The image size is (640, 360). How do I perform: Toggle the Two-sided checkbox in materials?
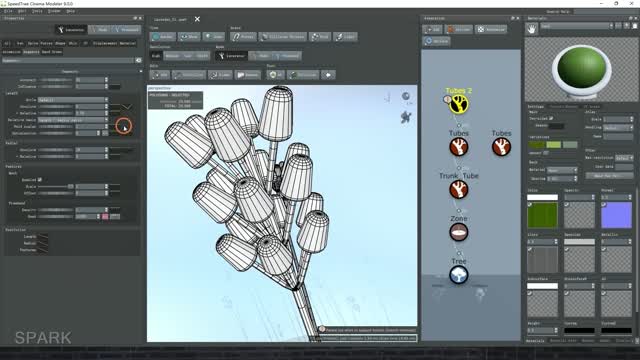(551, 118)
